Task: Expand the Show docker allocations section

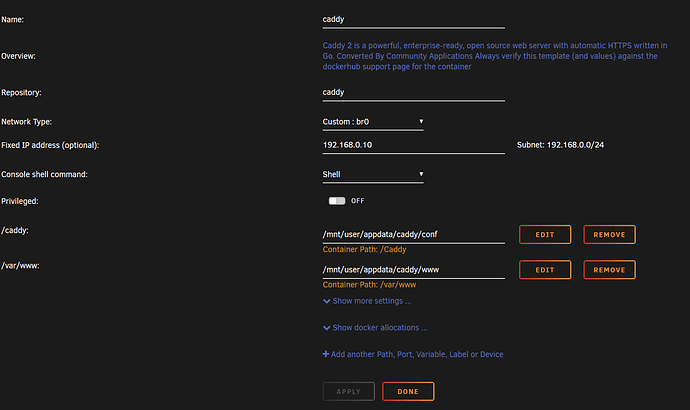Action: point(379,327)
